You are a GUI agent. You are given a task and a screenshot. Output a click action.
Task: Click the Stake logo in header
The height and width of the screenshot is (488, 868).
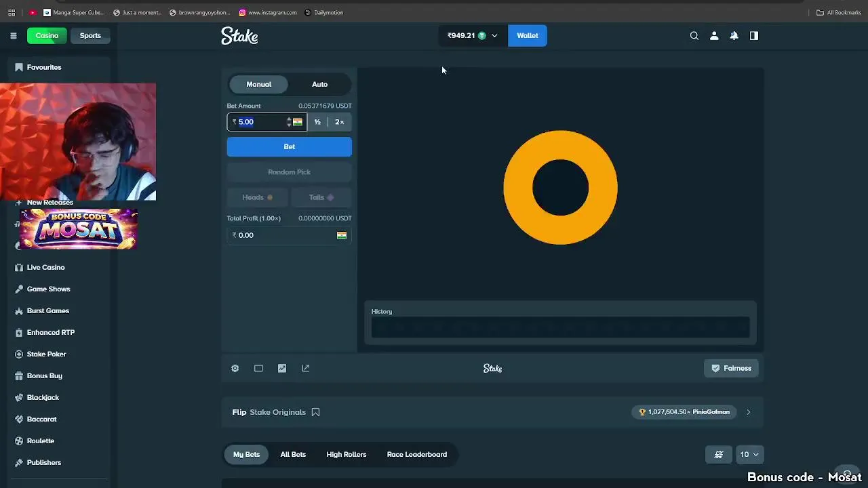coord(239,36)
